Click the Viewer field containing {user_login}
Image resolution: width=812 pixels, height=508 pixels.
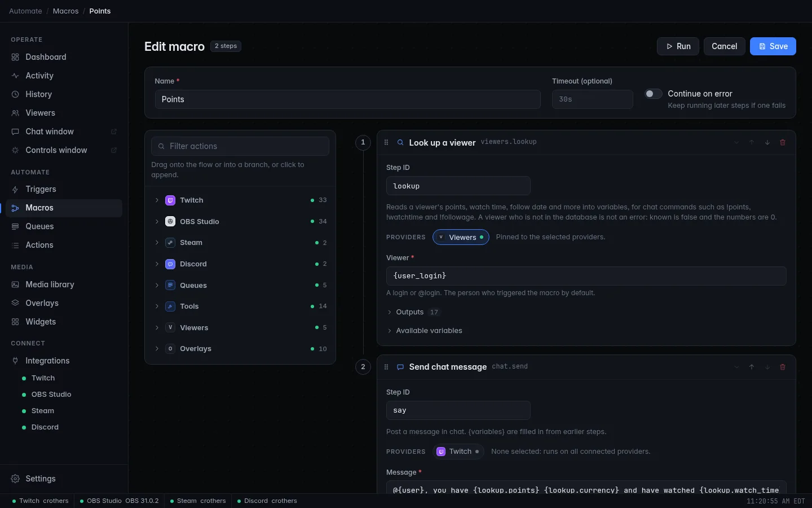pyautogui.click(x=586, y=276)
